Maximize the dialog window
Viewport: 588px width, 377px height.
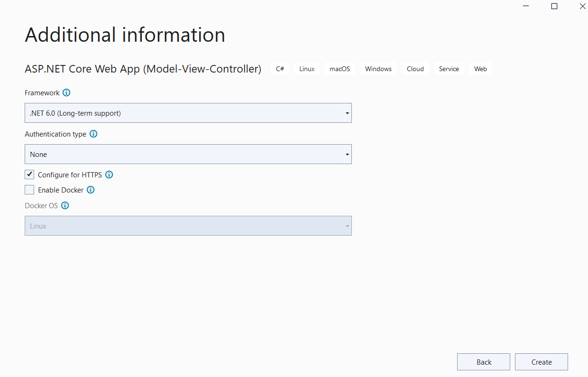(554, 6)
